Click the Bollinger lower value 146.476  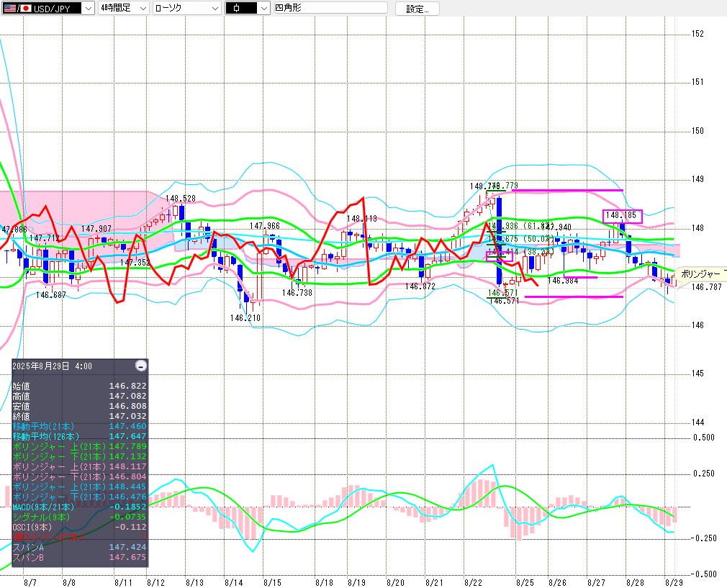point(127,497)
